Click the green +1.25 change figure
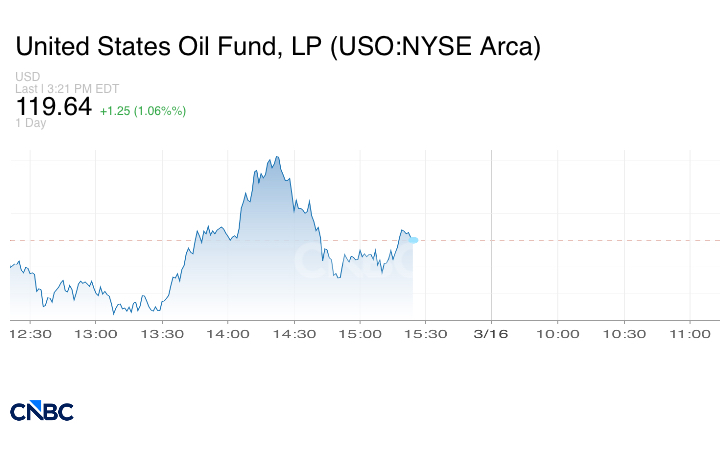This screenshot has height=450, width=720. (142, 110)
